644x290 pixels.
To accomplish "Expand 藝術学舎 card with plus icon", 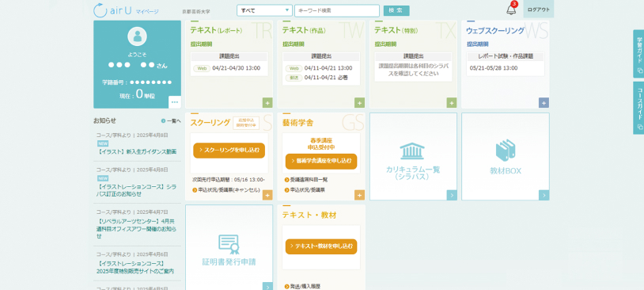I will point(359,195).
